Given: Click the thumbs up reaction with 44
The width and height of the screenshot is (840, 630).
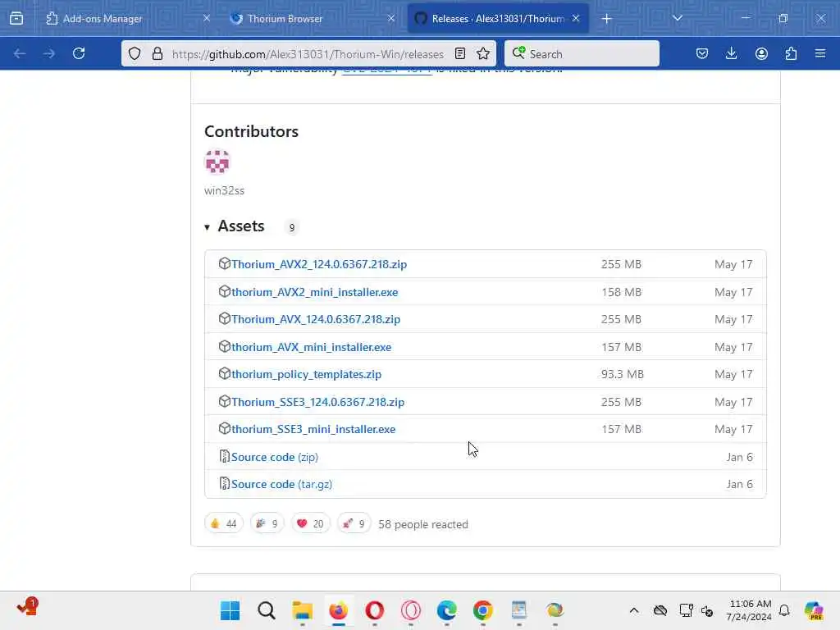Looking at the screenshot, I should pos(224,523).
